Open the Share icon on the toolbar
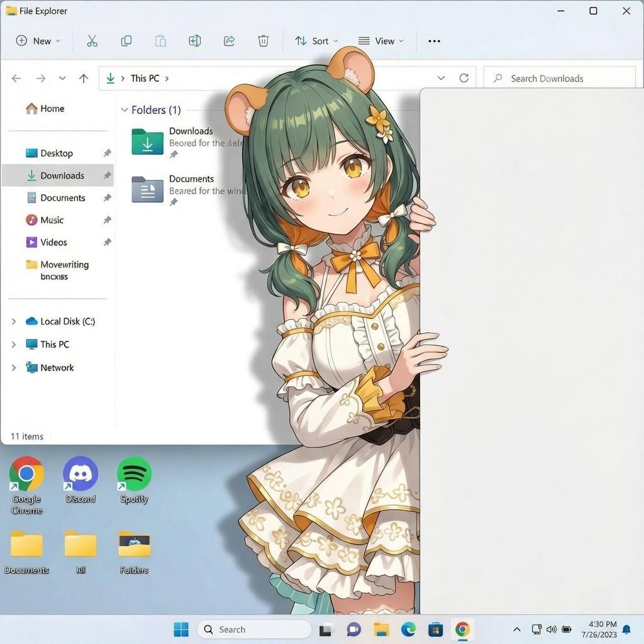The height and width of the screenshot is (644, 644). (x=229, y=40)
